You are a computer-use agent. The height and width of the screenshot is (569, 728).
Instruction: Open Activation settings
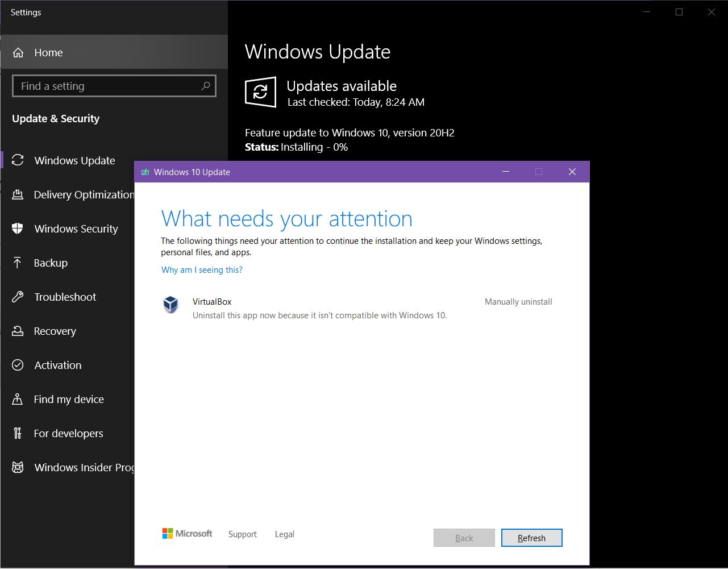click(67, 365)
